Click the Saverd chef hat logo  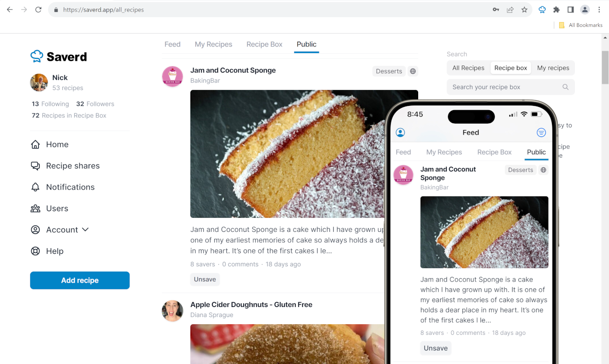[37, 57]
